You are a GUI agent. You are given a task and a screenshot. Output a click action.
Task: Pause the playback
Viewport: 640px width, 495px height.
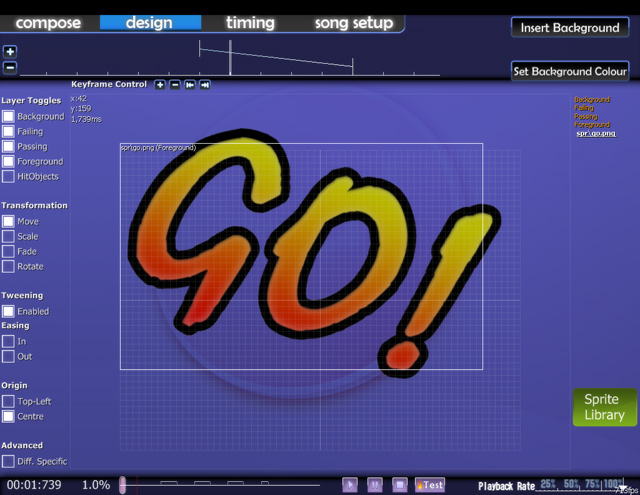click(375, 485)
